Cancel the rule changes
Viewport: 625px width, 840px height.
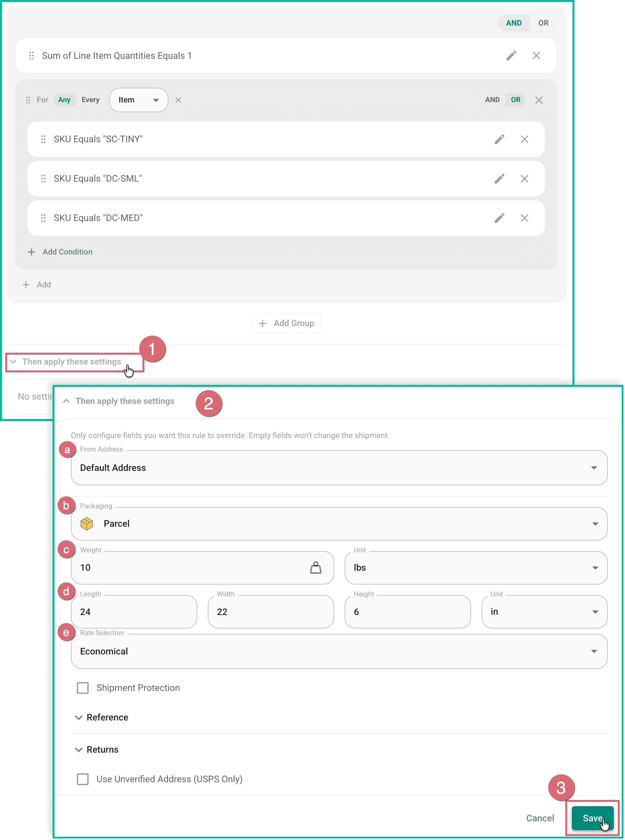(x=540, y=818)
